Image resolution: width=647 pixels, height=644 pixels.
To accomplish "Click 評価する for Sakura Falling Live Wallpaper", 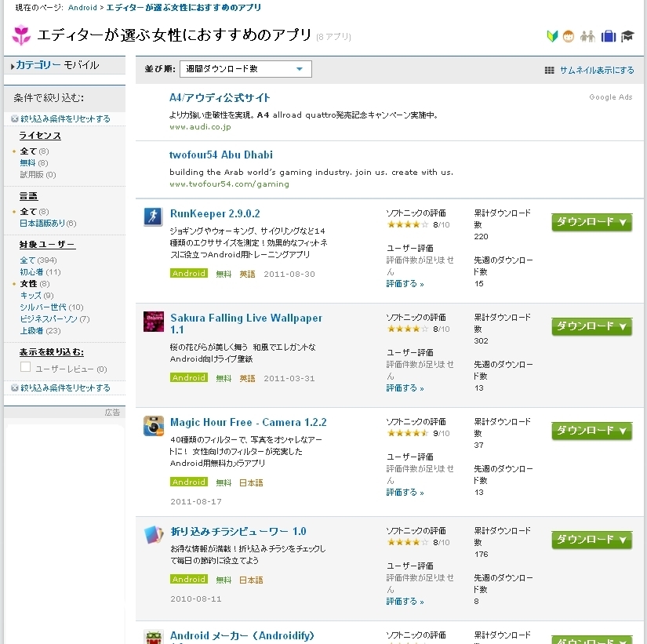I will [x=405, y=388].
